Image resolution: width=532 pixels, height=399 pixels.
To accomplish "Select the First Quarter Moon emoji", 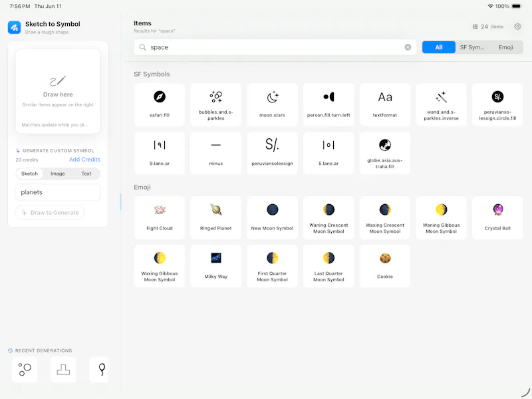I will 272,267.
